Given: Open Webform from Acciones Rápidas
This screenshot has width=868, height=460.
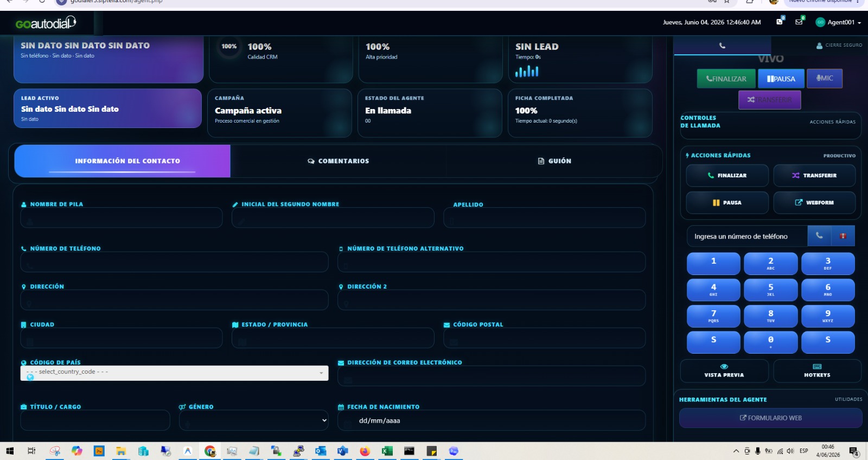Looking at the screenshot, I should [814, 203].
